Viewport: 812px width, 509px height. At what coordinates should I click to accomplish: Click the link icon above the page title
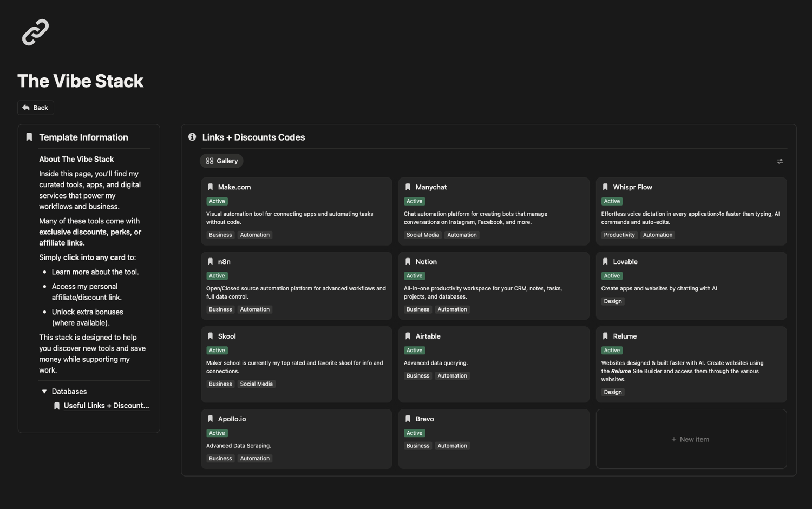tap(35, 32)
